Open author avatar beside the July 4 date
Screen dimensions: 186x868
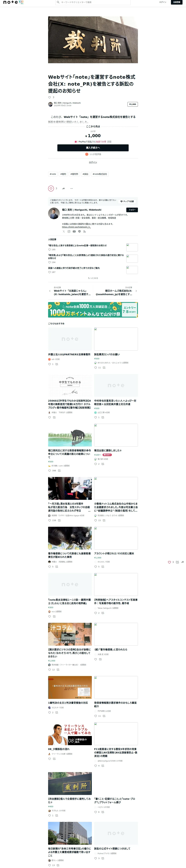point(50,104)
